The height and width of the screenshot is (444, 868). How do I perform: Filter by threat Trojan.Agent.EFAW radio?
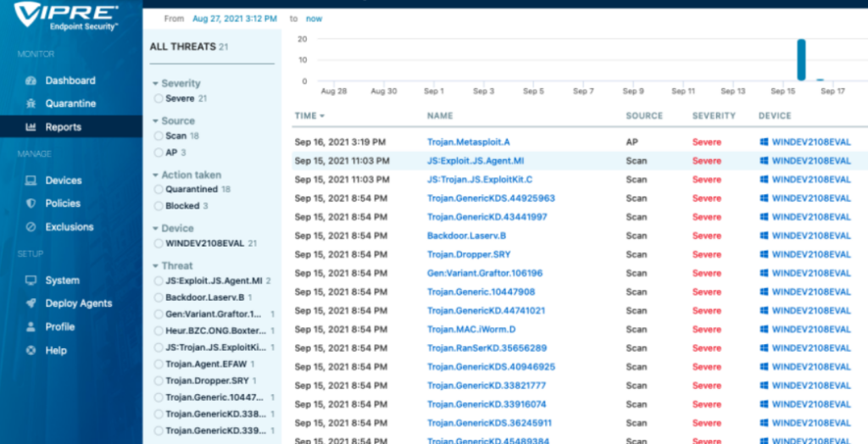159,364
